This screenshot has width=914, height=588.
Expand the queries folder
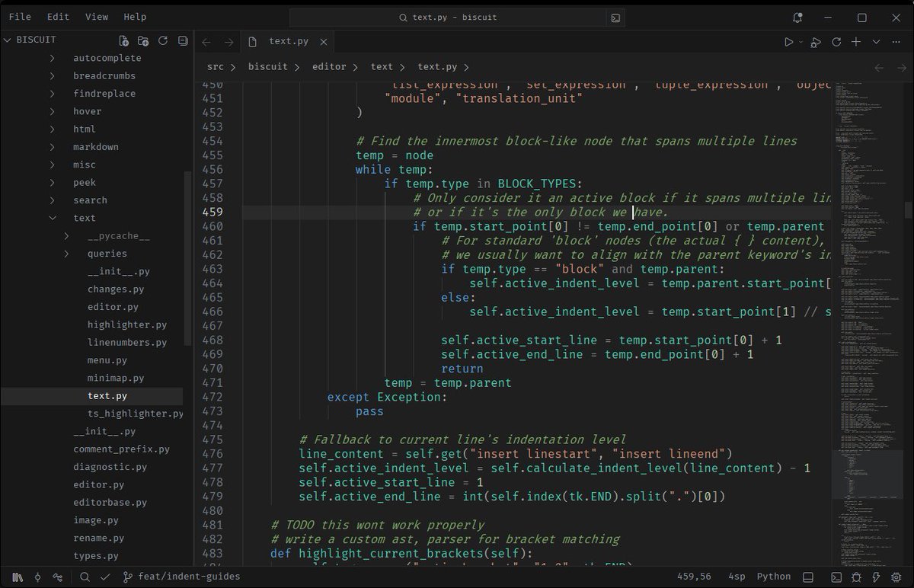(67, 254)
